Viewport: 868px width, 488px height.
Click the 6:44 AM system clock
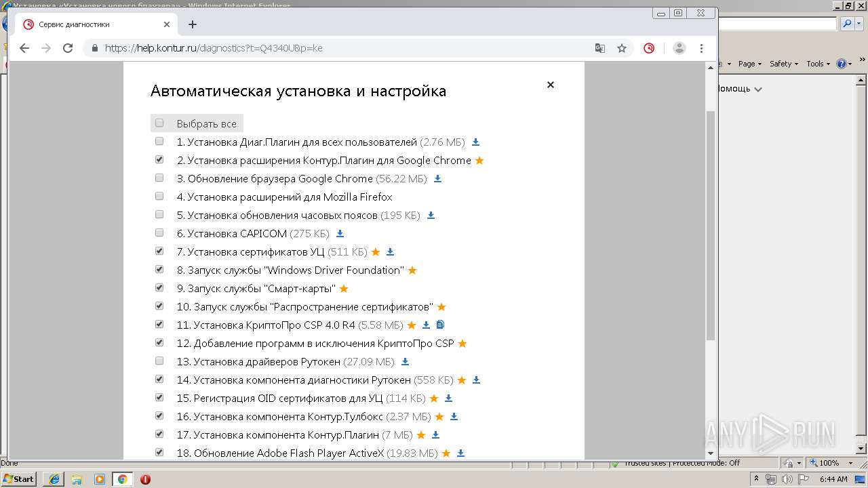pyautogui.click(x=833, y=479)
